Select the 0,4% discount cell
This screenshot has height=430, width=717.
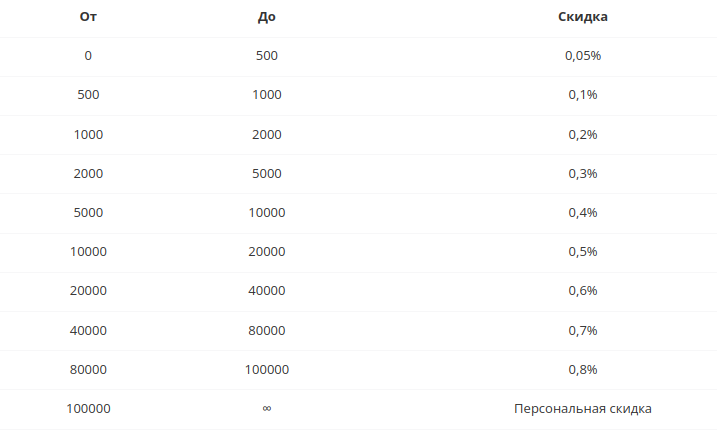[x=583, y=213]
